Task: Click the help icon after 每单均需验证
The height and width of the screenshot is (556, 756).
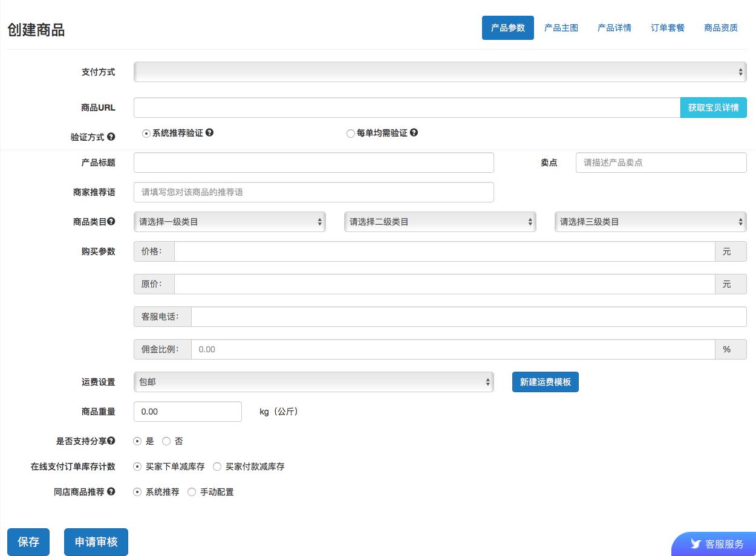Action: pyautogui.click(x=414, y=132)
